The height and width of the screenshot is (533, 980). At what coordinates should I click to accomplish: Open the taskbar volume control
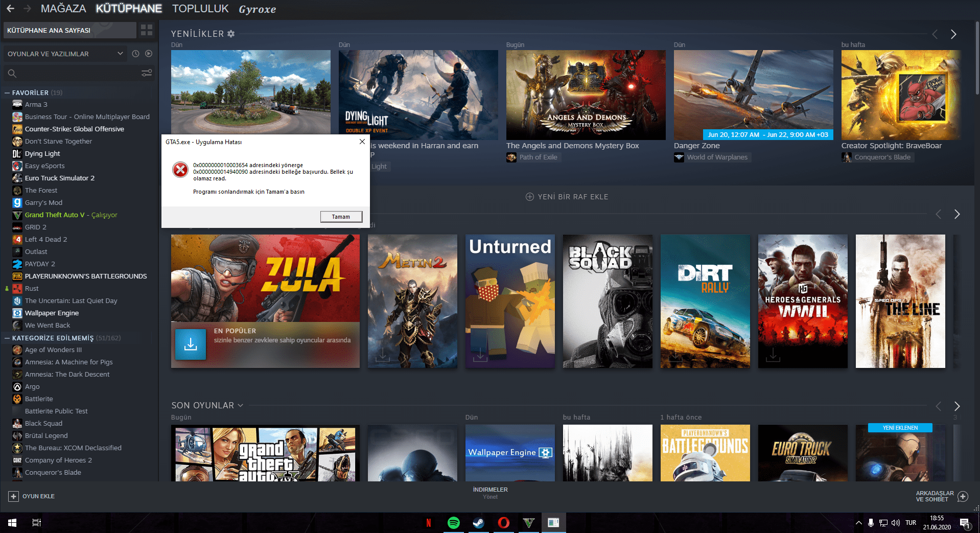(x=896, y=523)
